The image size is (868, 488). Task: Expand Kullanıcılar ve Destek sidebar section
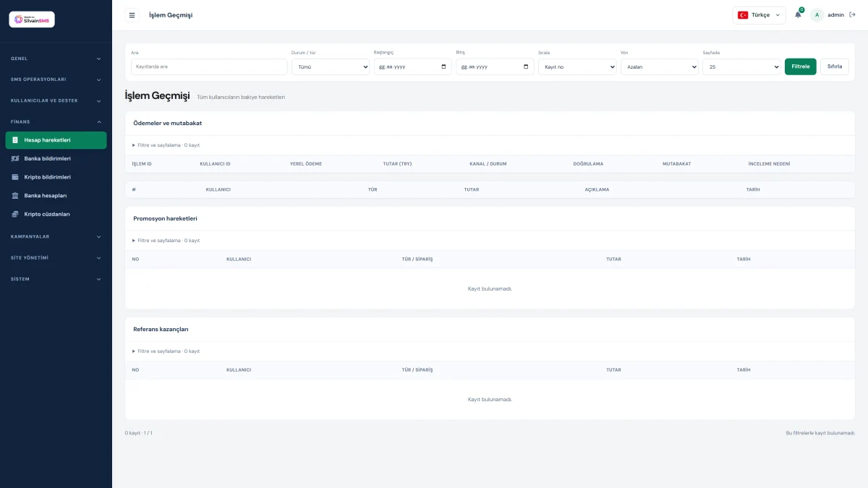coord(56,100)
